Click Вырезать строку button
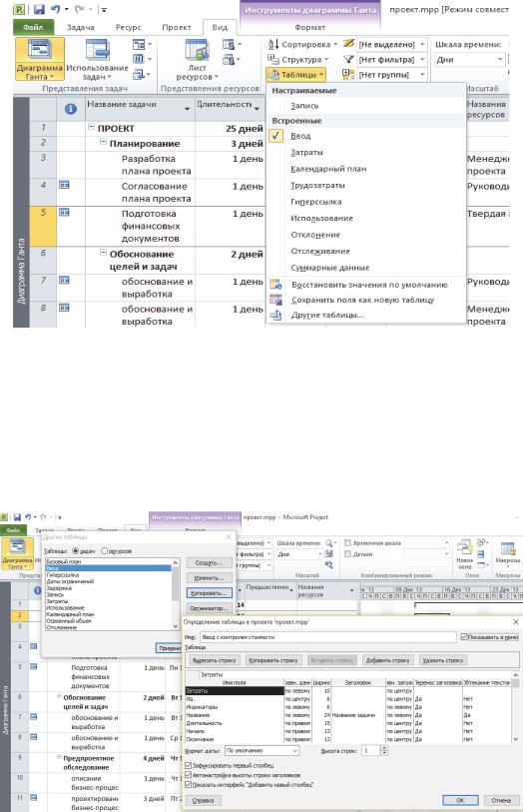Viewport: 523px width, 812px height. point(215,660)
